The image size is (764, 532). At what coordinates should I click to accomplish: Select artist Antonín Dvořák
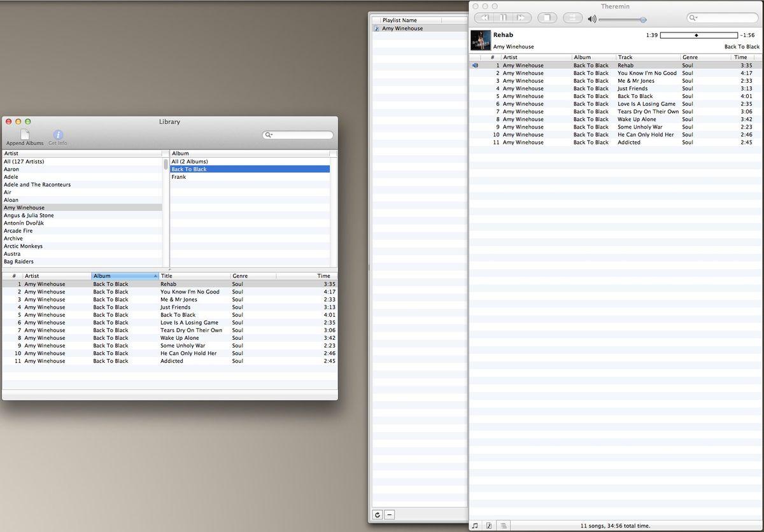[x=82, y=223]
